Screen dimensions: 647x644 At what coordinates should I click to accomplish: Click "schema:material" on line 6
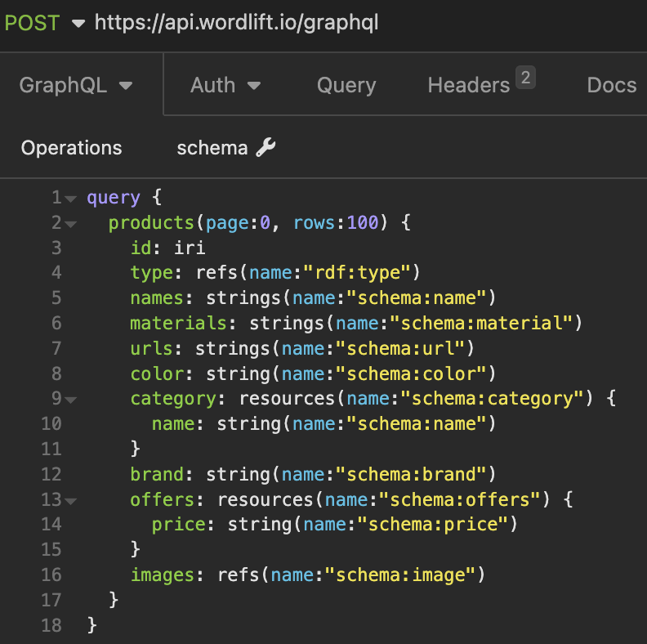[x=481, y=324]
